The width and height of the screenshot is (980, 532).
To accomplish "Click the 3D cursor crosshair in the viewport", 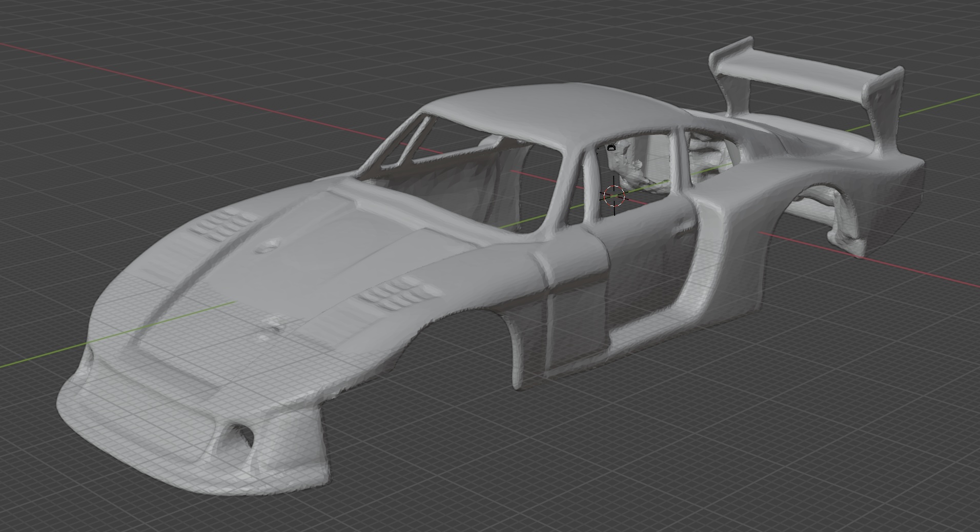I will coord(614,196).
